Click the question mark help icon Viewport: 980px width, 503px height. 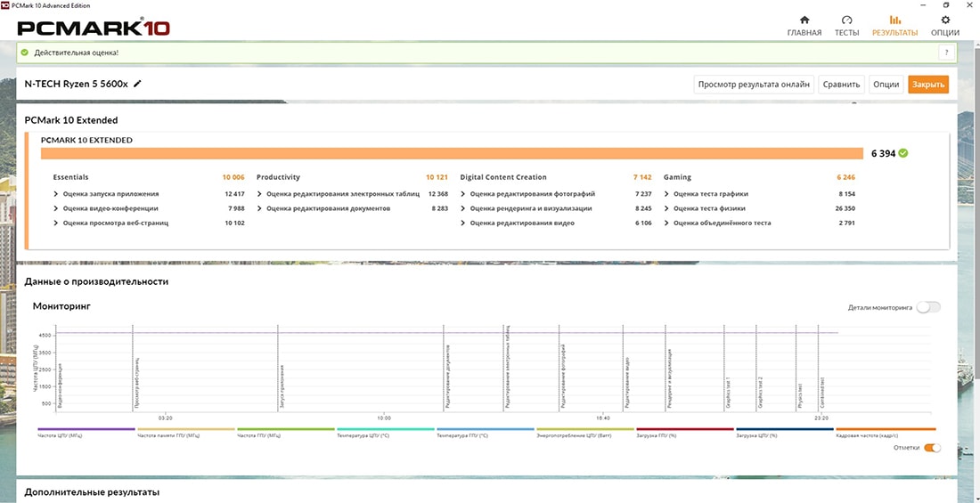(945, 53)
